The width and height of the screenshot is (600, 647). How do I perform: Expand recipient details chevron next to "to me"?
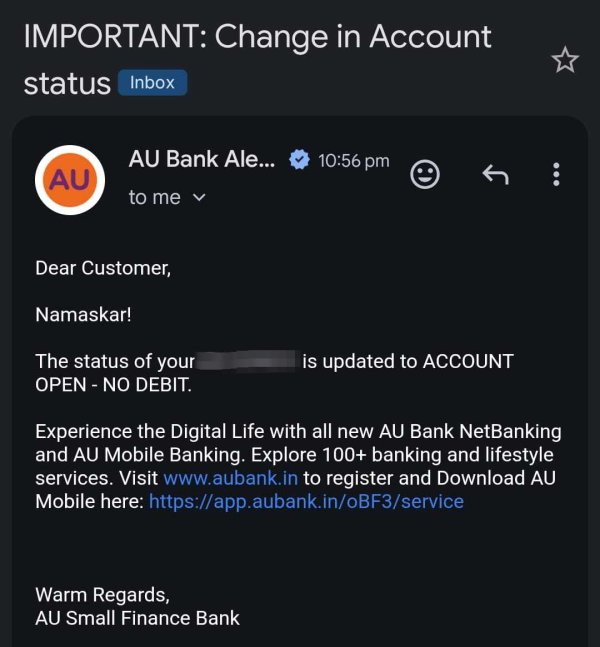pos(198,198)
